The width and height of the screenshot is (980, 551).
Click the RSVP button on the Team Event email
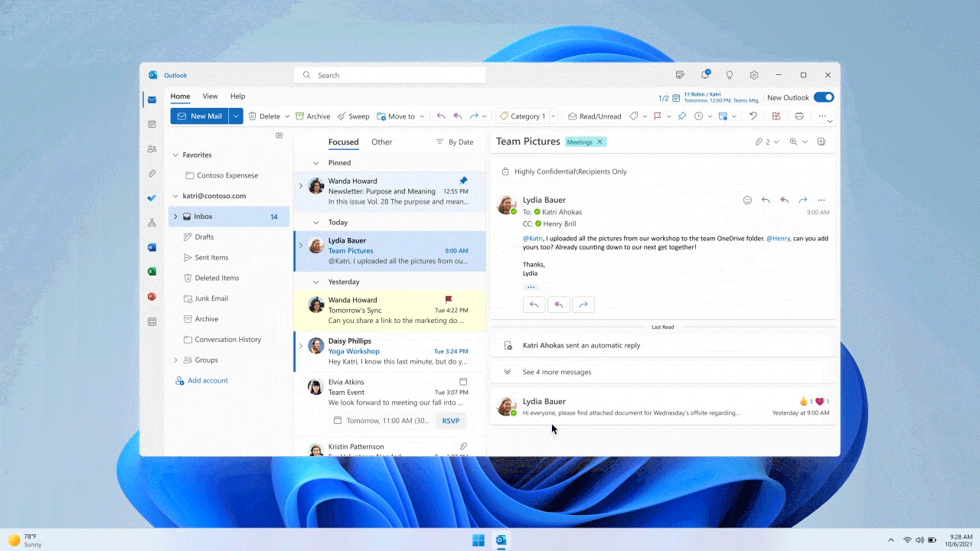pyautogui.click(x=450, y=420)
